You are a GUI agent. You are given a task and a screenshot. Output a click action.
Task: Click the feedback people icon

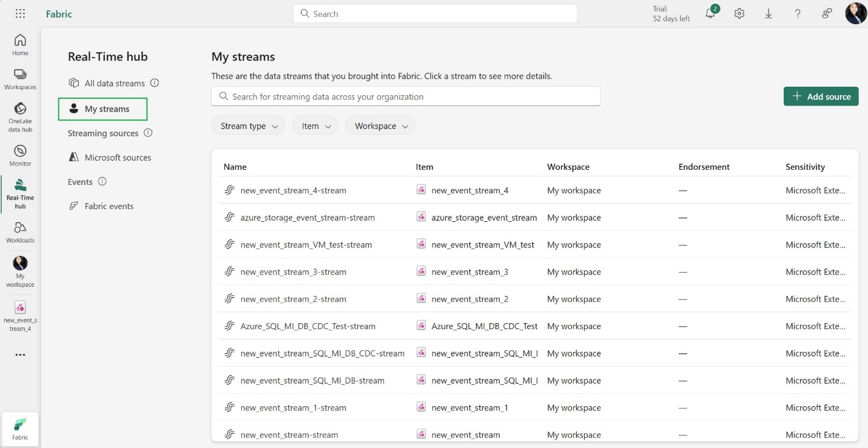point(827,13)
